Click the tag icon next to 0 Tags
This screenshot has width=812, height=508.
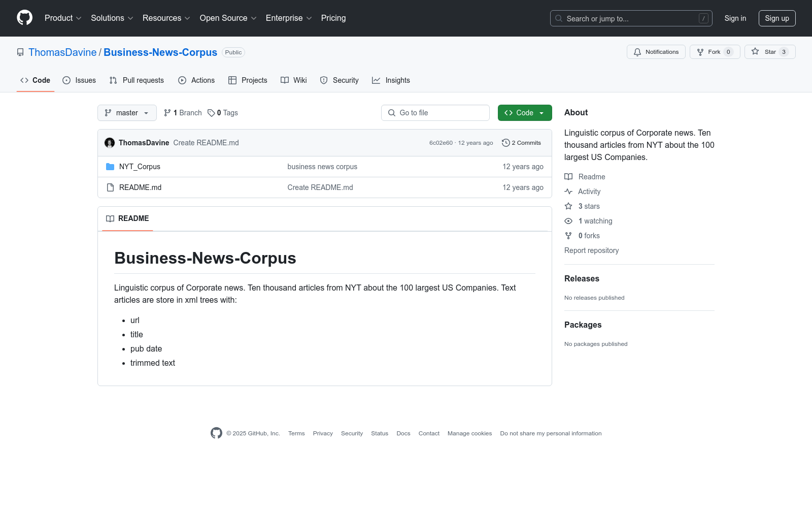(x=211, y=113)
